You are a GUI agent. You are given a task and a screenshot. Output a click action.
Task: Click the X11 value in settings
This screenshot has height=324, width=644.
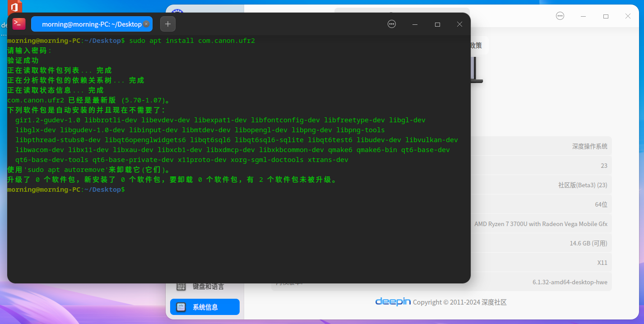pyautogui.click(x=602, y=263)
